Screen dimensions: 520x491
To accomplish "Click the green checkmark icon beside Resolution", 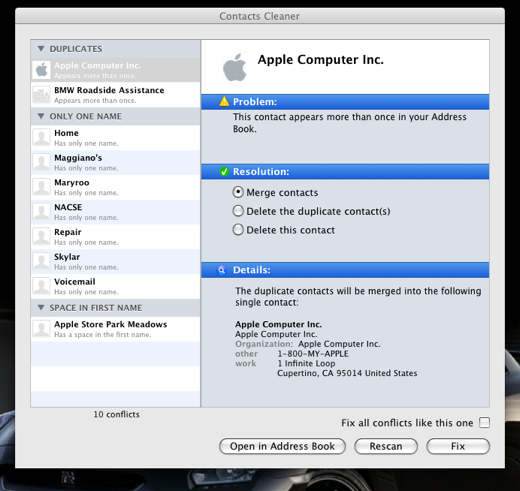I will [x=224, y=171].
